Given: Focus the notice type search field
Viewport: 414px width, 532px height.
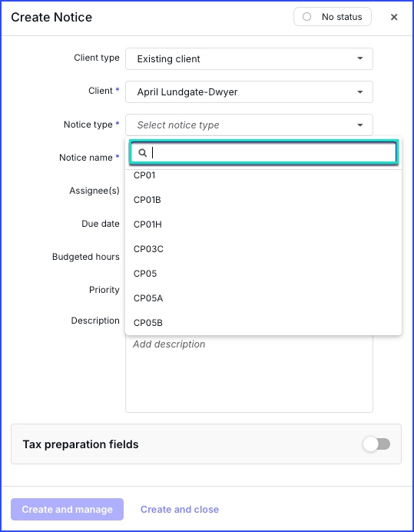Looking at the screenshot, I should pyautogui.click(x=263, y=153).
